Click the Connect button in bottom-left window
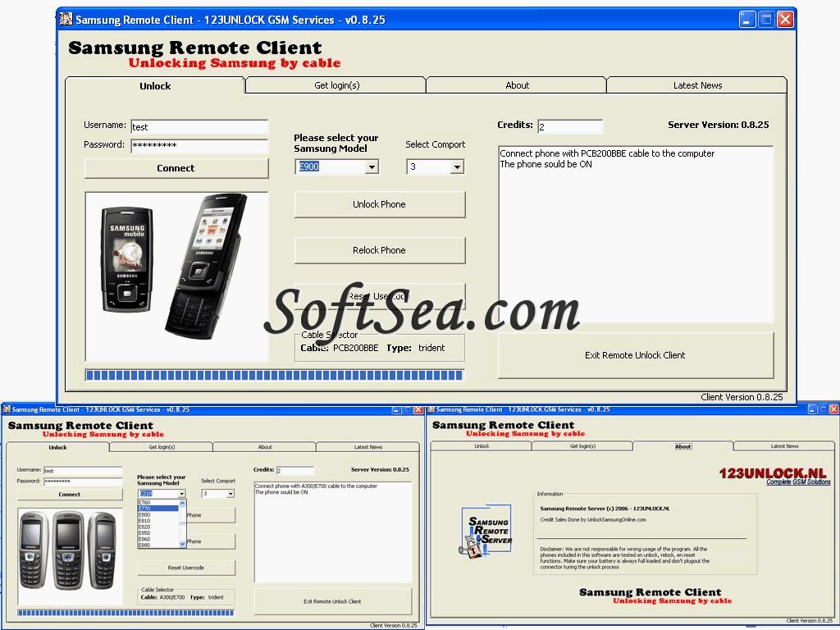The width and height of the screenshot is (840, 630). 70,495
